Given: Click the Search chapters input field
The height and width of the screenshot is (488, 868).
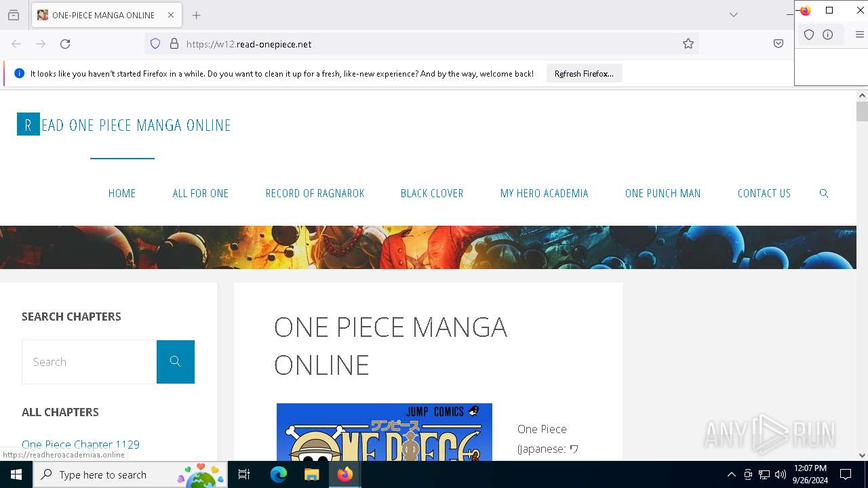Looking at the screenshot, I should (90, 362).
